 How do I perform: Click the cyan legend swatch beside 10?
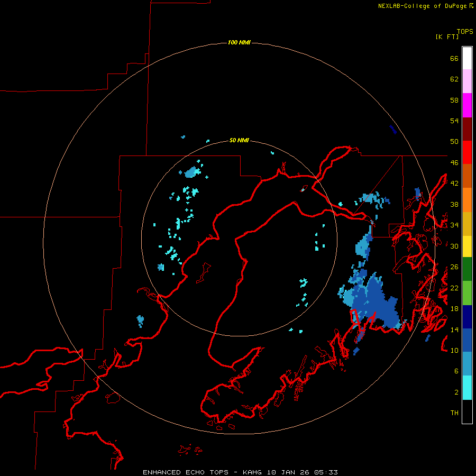point(467,388)
